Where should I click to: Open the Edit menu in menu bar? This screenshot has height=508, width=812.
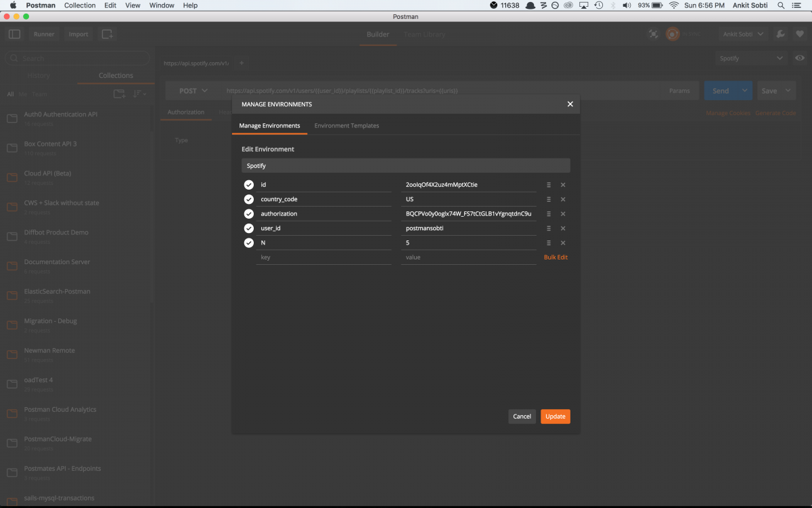110,5
